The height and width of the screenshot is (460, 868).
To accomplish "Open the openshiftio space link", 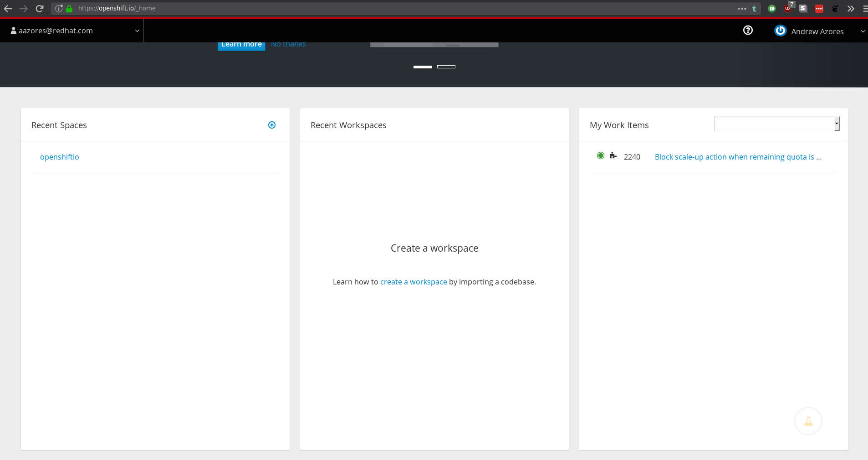I will pyautogui.click(x=60, y=157).
